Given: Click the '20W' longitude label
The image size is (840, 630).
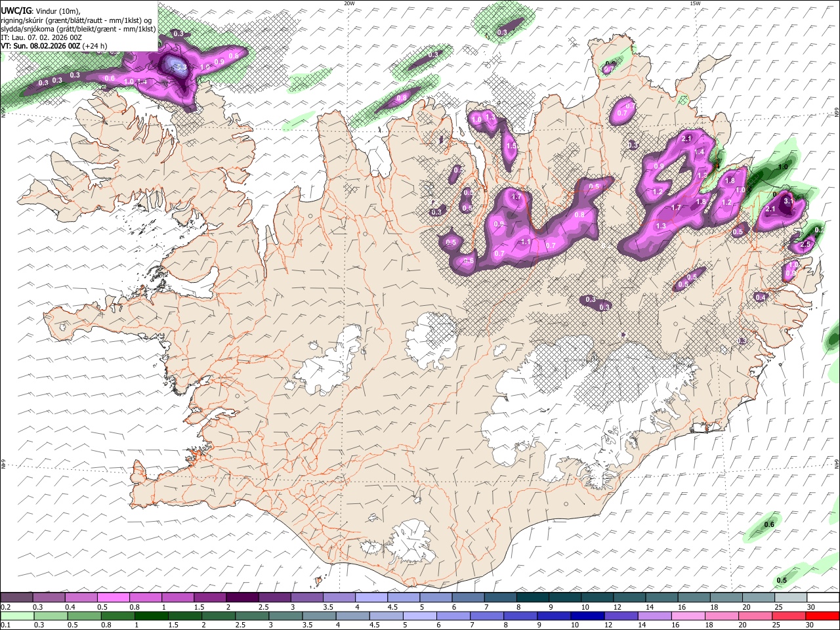Looking at the screenshot, I should click(x=349, y=3).
